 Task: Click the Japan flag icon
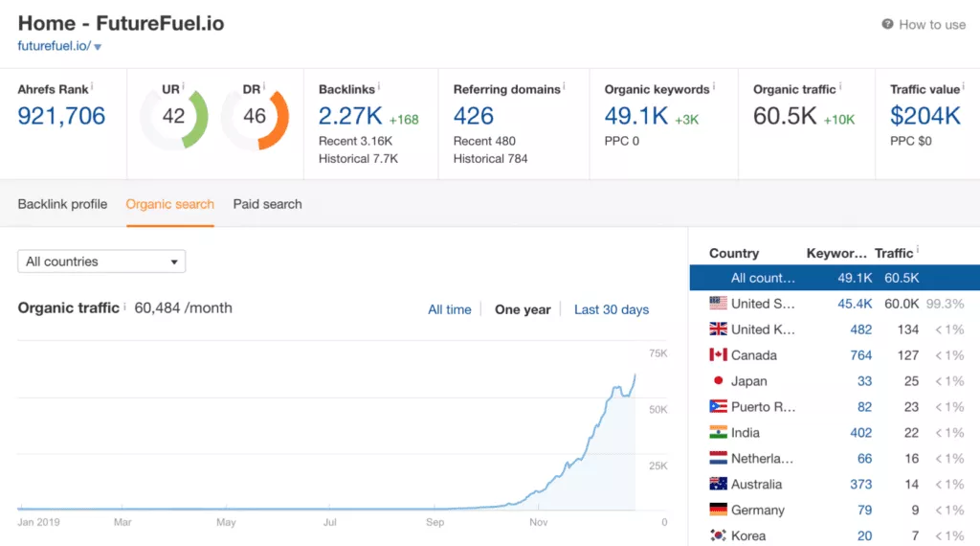(x=718, y=381)
